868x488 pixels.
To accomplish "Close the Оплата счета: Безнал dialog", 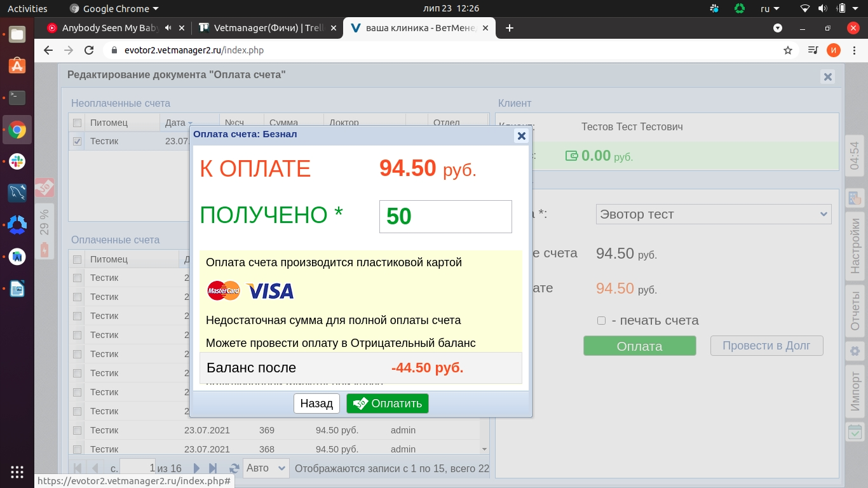I will tap(521, 135).
